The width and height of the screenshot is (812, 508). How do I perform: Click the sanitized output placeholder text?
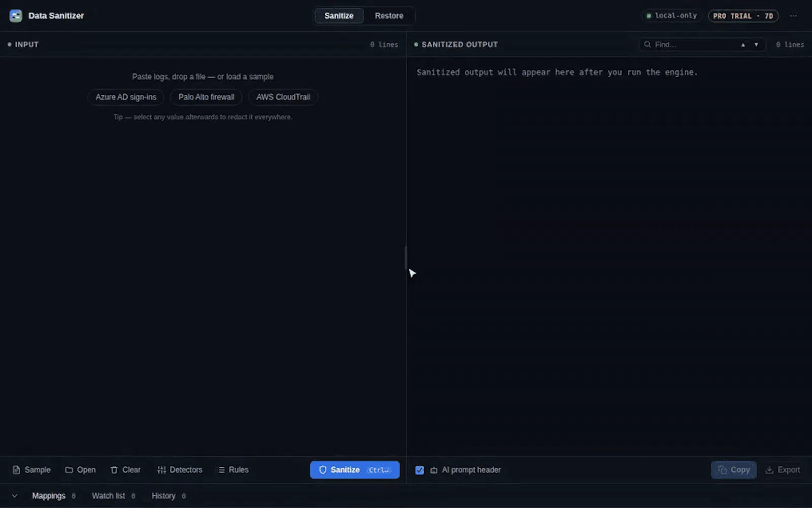(557, 72)
